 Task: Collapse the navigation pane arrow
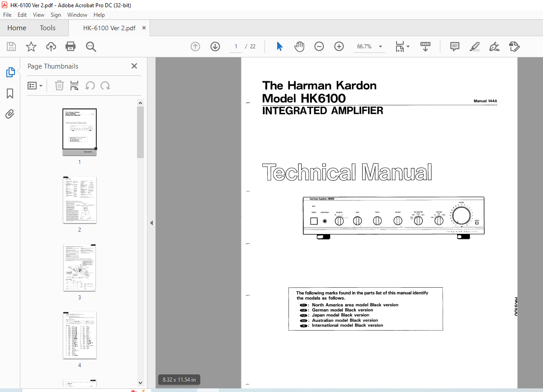[151, 223]
